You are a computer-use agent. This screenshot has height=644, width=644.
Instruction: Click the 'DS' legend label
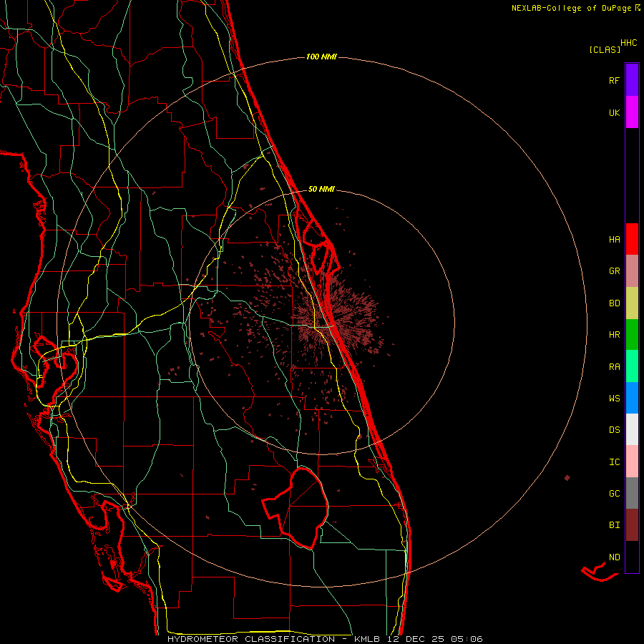(614, 430)
